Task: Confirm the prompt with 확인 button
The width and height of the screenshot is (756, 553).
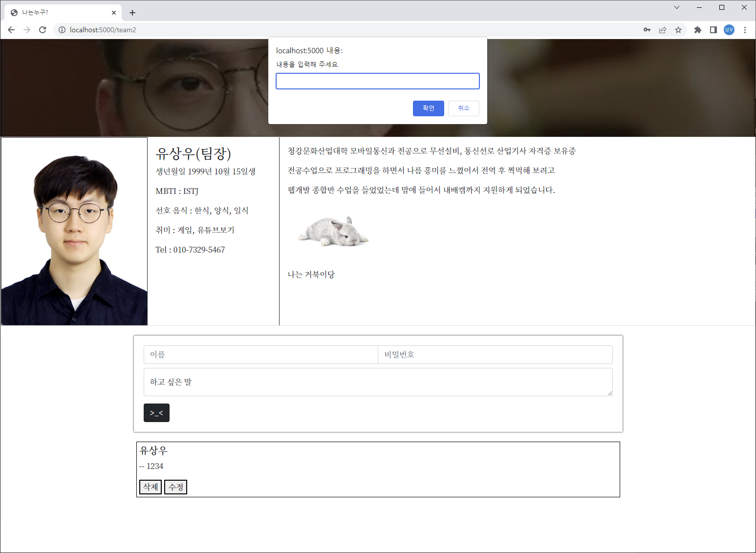Action: coord(429,108)
